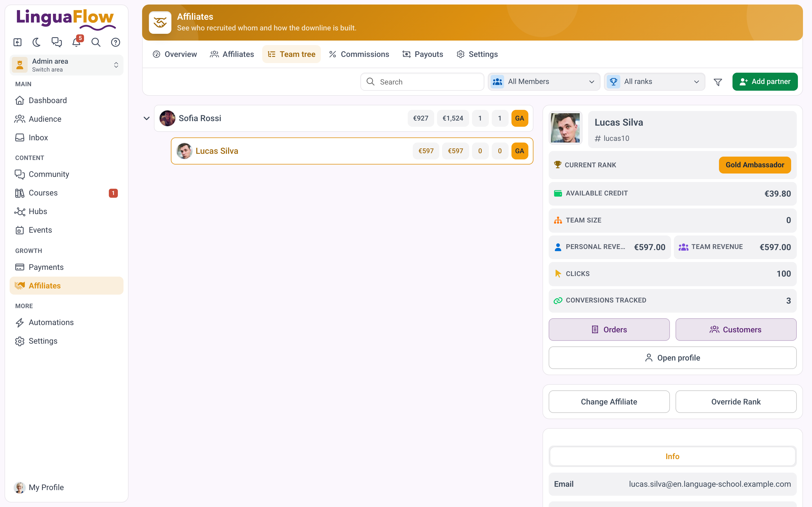The width and height of the screenshot is (812, 507).
Task: Open the All ranks dropdown
Action: click(x=654, y=82)
